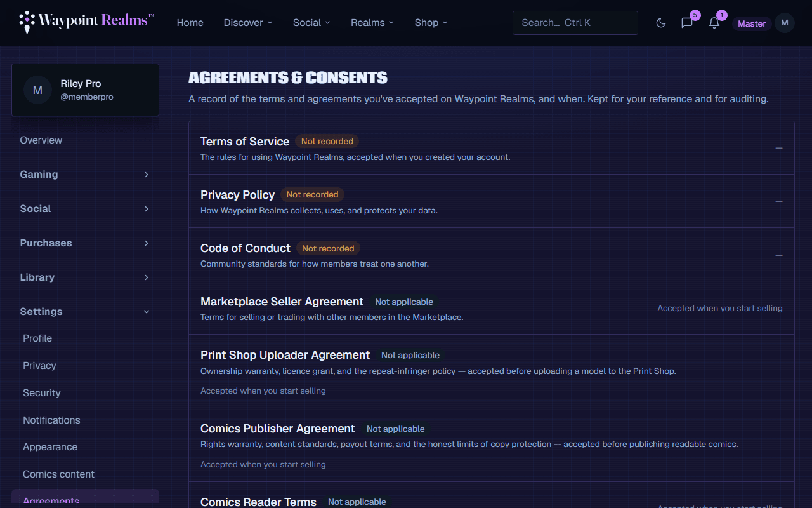
Task: Expand the Library sidebar section
Action: (x=85, y=277)
